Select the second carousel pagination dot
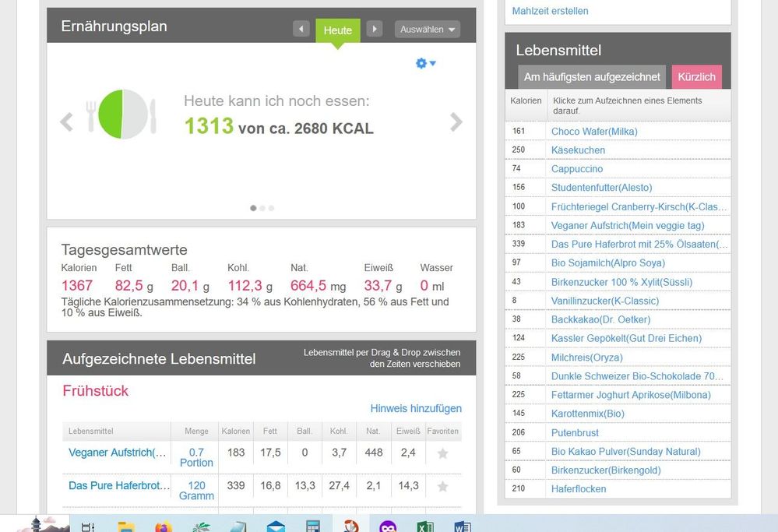Image resolution: width=778 pixels, height=532 pixels. pos(262,208)
